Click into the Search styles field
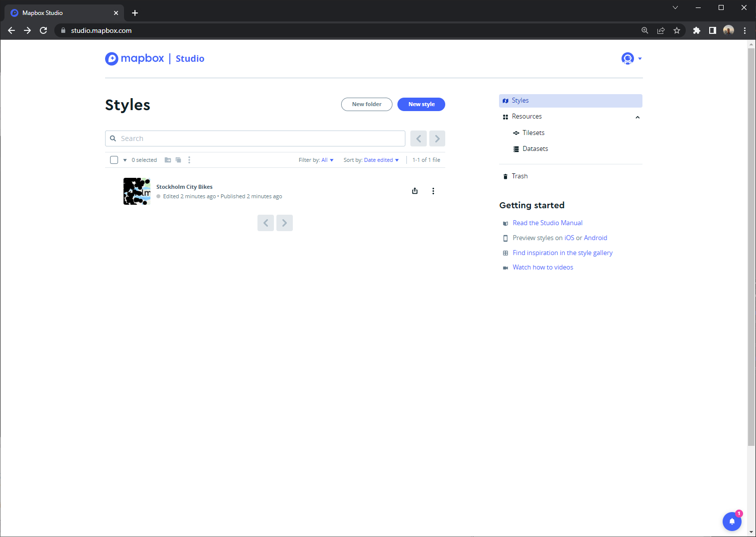 click(255, 138)
